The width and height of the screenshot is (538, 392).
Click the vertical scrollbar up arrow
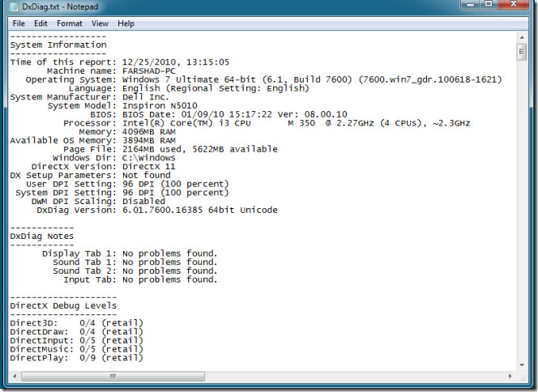[x=522, y=37]
